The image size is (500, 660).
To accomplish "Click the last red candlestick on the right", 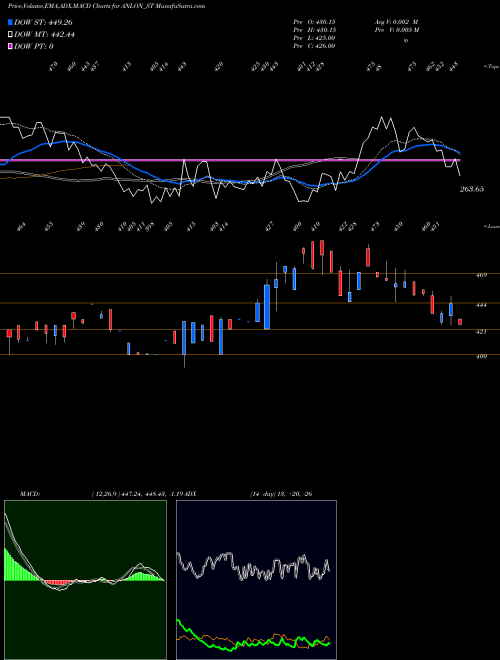I will (460, 322).
